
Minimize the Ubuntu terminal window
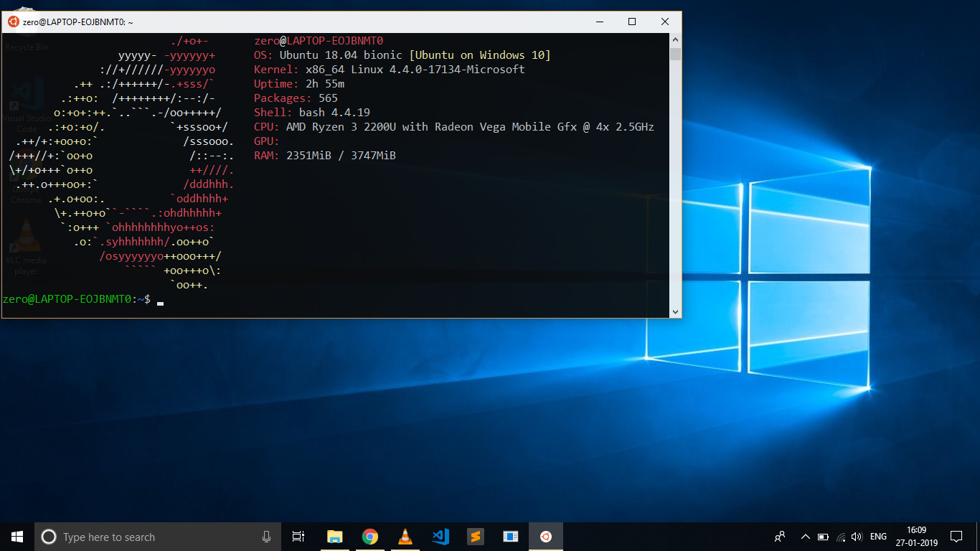599,22
